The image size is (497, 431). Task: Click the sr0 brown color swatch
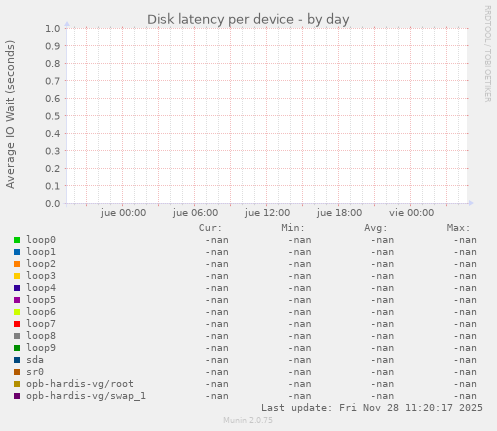pos(17,372)
